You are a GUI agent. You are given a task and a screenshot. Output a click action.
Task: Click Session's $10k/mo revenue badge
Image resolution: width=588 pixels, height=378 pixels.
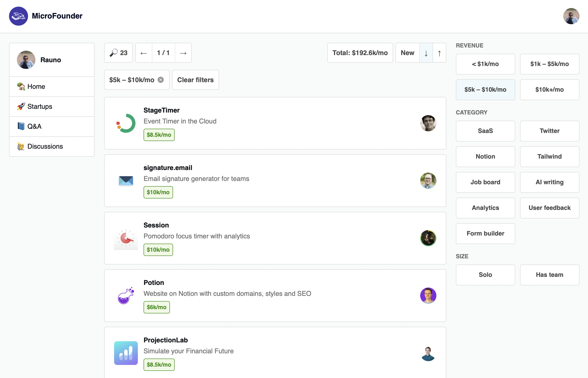click(x=158, y=250)
